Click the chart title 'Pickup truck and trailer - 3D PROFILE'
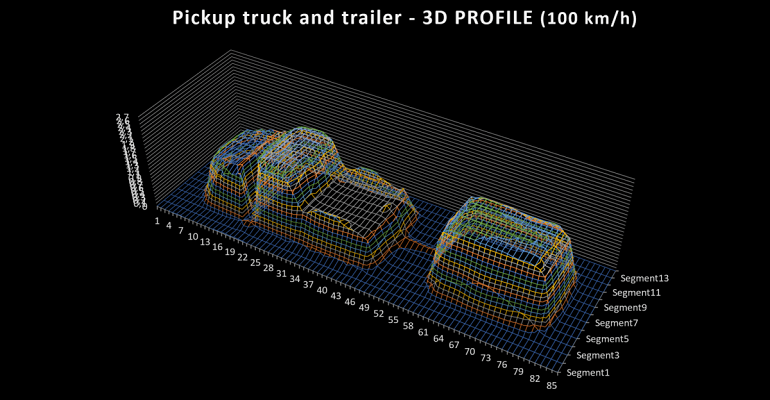The image size is (770, 400). pos(352,18)
